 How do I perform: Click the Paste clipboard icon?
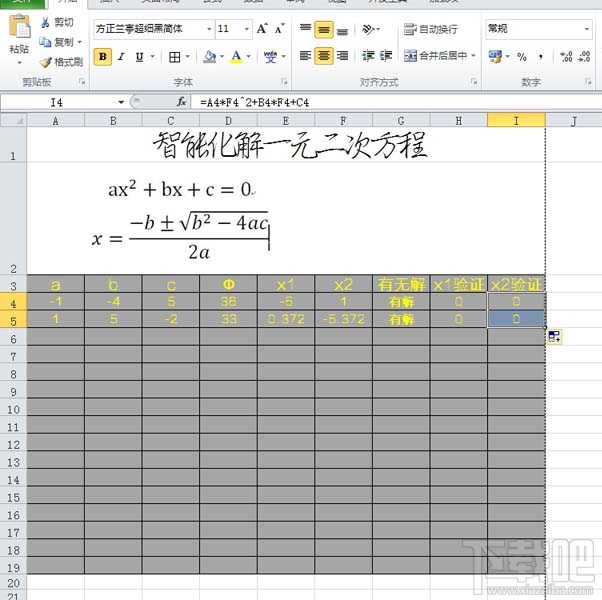tap(19, 27)
